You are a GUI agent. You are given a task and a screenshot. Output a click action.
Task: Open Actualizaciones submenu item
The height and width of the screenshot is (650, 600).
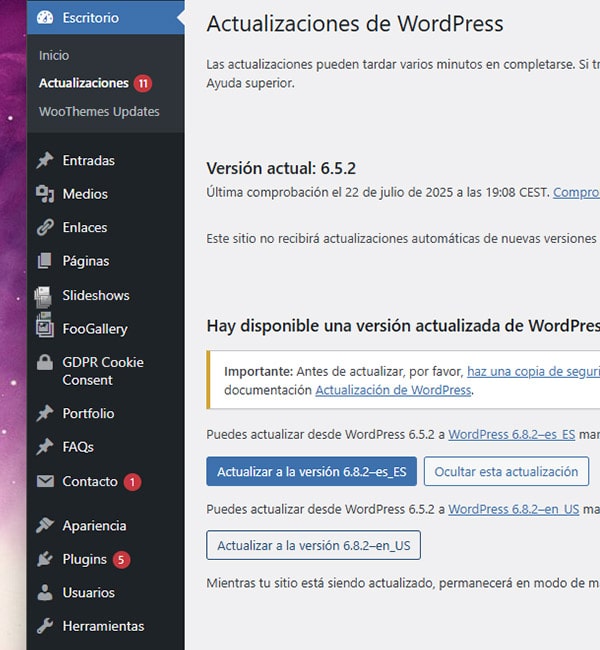coord(84,83)
